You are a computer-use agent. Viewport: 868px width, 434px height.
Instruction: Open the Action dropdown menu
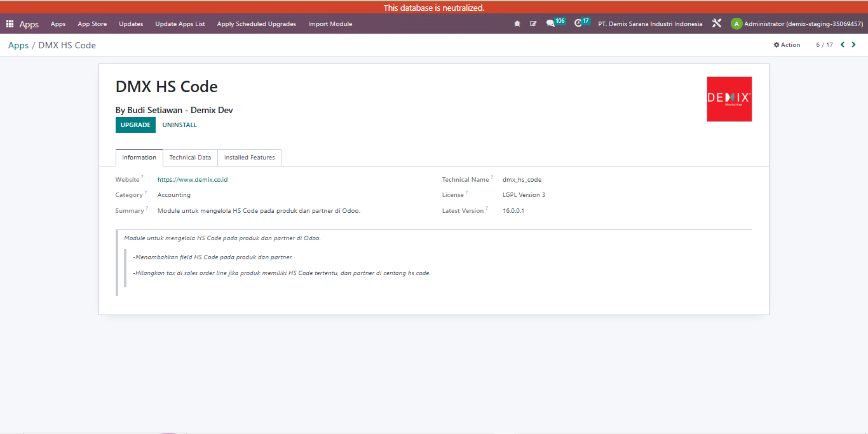point(787,45)
